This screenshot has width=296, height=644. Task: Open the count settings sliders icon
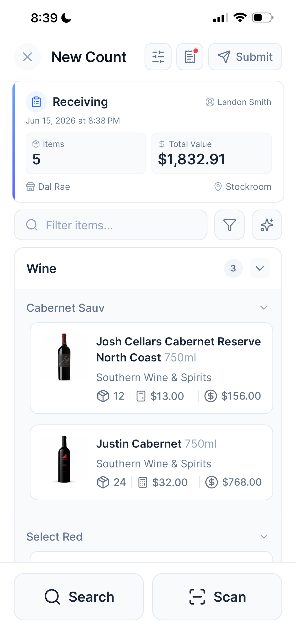pos(158,57)
